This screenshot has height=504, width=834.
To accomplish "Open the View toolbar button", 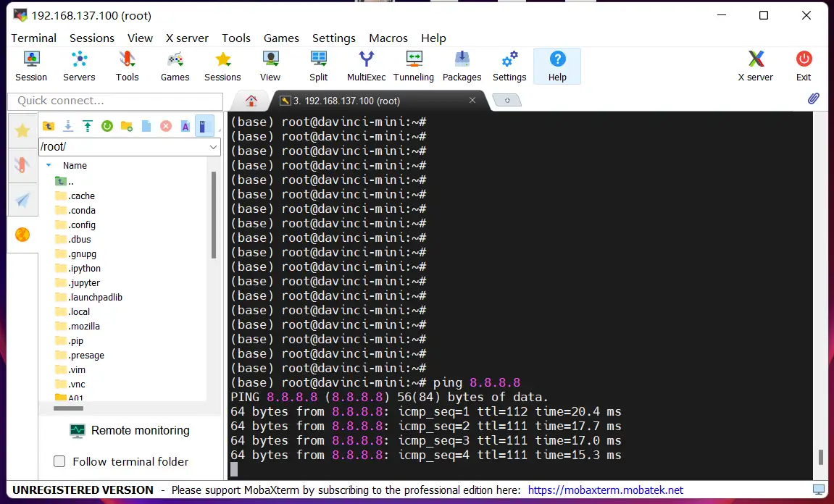I will click(x=270, y=66).
